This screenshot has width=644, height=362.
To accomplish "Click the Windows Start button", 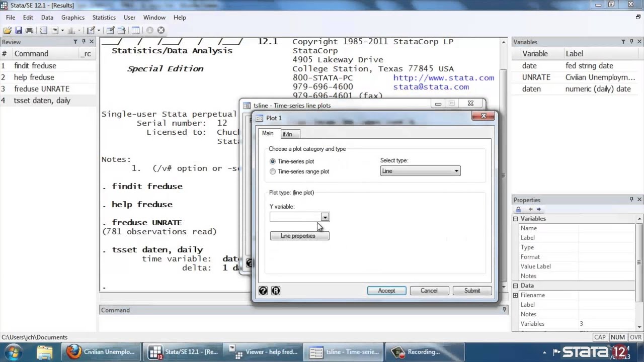I will pyautogui.click(x=14, y=352).
